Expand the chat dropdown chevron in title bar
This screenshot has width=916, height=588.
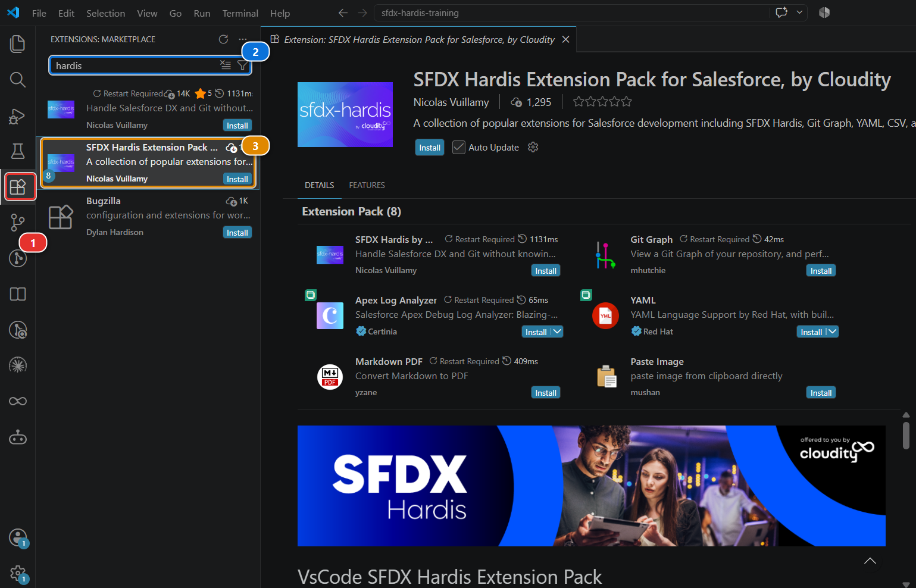[x=800, y=12]
